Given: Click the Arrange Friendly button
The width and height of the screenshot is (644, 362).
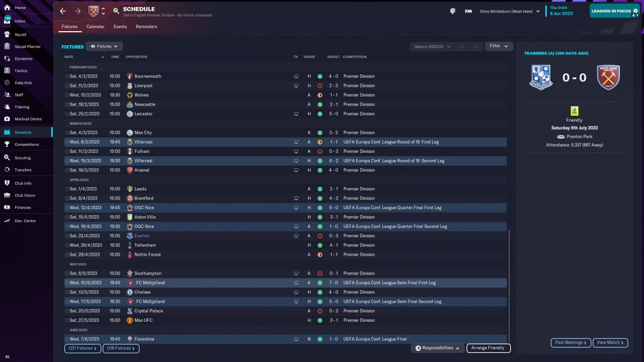Looking at the screenshot, I should pyautogui.click(x=489, y=348).
